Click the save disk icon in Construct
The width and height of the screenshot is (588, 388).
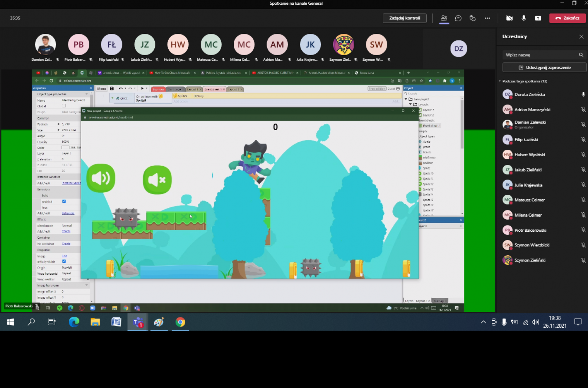(x=112, y=89)
